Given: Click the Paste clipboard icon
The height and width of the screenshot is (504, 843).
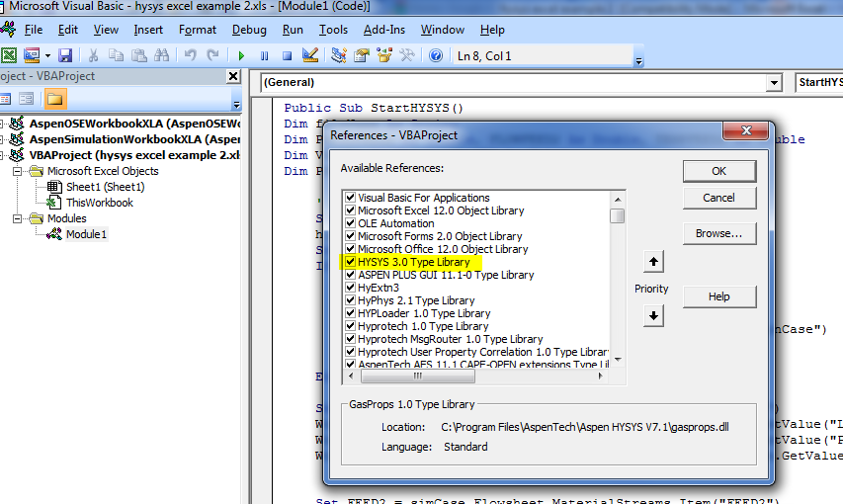Looking at the screenshot, I should click(138, 55).
